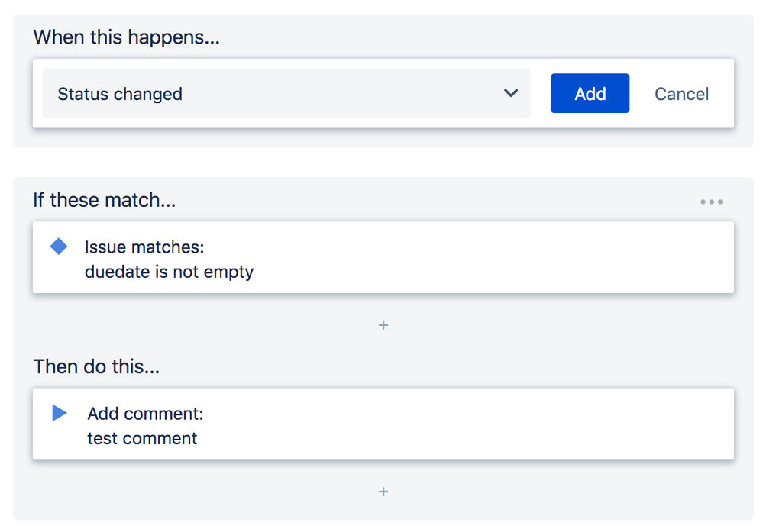Click the Issue matches condition icon
The image size is (763, 532).
pyautogui.click(x=59, y=246)
